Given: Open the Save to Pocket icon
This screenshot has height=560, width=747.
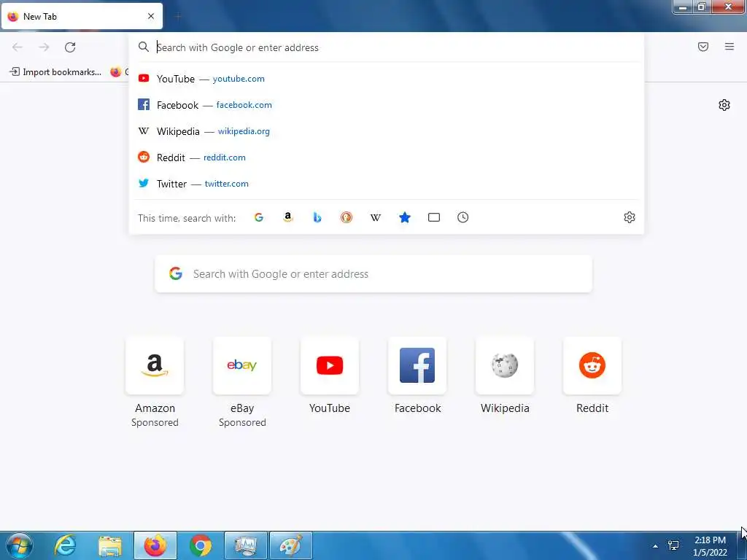Looking at the screenshot, I should (x=703, y=47).
